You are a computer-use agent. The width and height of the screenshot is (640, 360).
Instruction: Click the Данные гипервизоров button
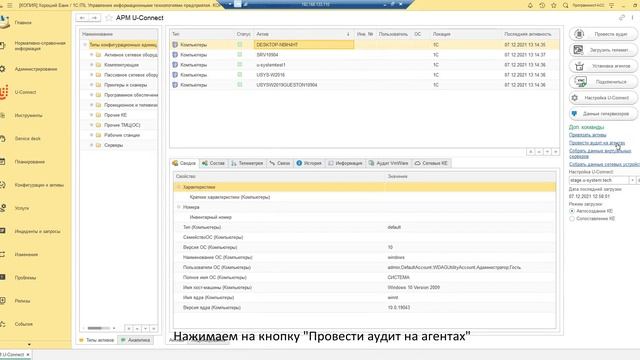(x=603, y=114)
